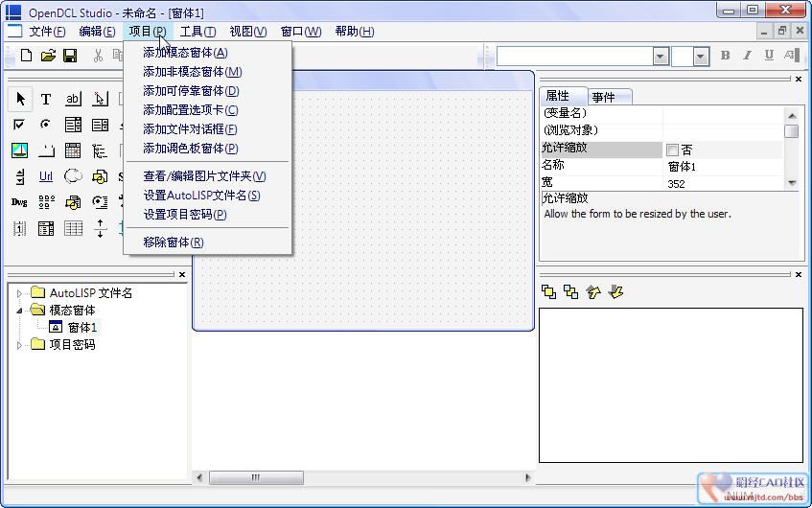Click the 宽 value field 352
This screenshot has width=812, height=508.
[x=723, y=184]
